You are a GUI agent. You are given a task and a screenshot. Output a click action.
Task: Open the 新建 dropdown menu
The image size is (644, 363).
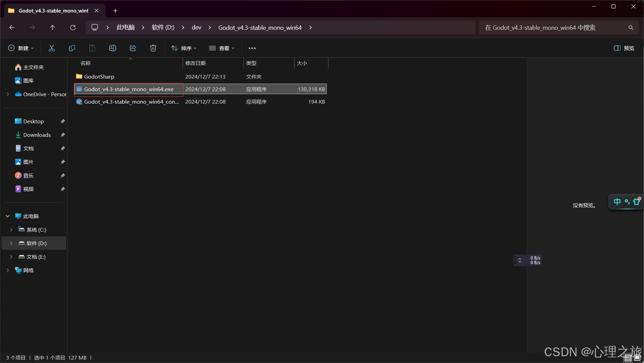[x=21, y=48]
